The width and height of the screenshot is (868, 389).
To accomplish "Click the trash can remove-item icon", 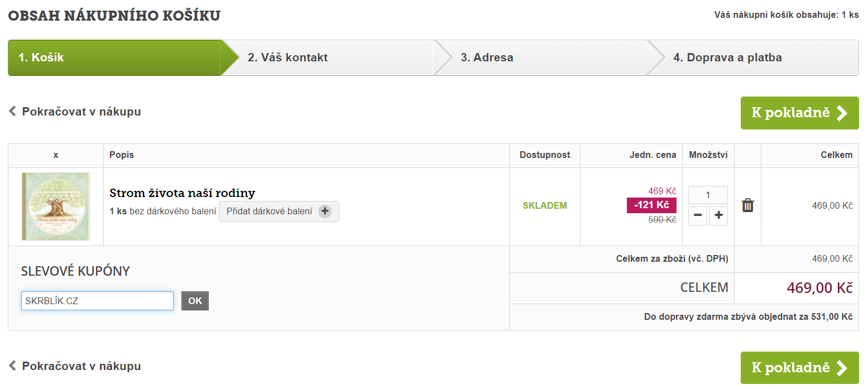I will (x=747, y=205).
